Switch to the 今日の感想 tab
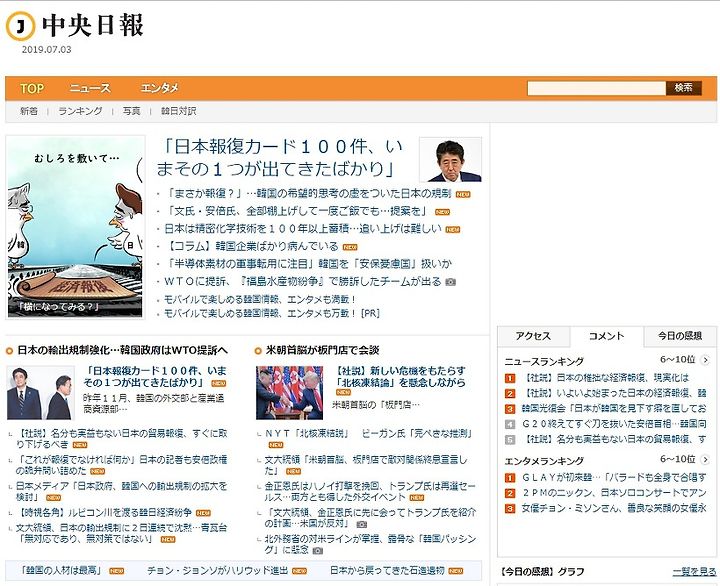This screenshot has width=720, height=586. [680, 336]
